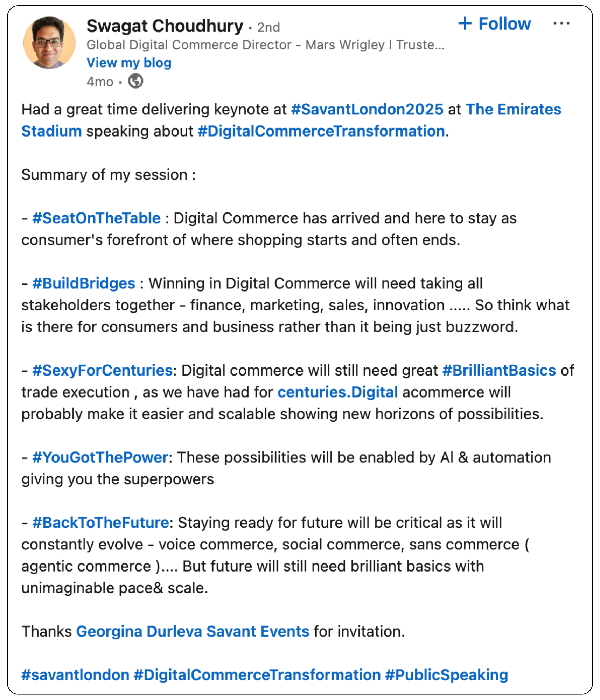Open the three-dot post options menu
Image resolution: width=600 pixels, height=700 pixels.
click(x=561, y=24)
